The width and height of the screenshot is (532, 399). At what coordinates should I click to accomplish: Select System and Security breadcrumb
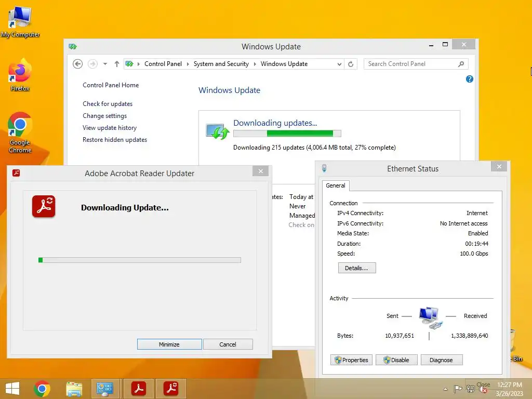221,64
